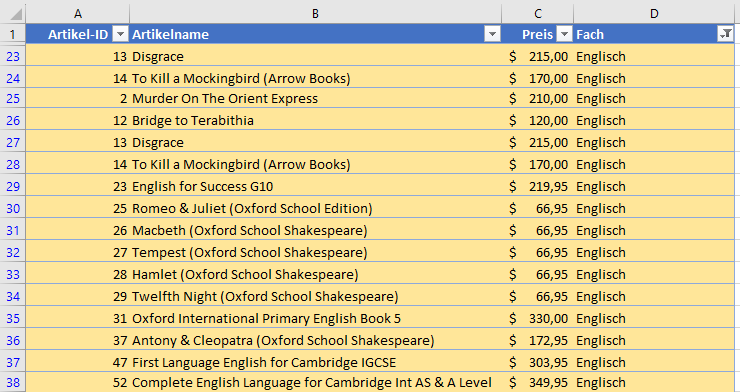
Task: Click the Artikel-ID cell showing 47
Action: (x=78, y=362)
